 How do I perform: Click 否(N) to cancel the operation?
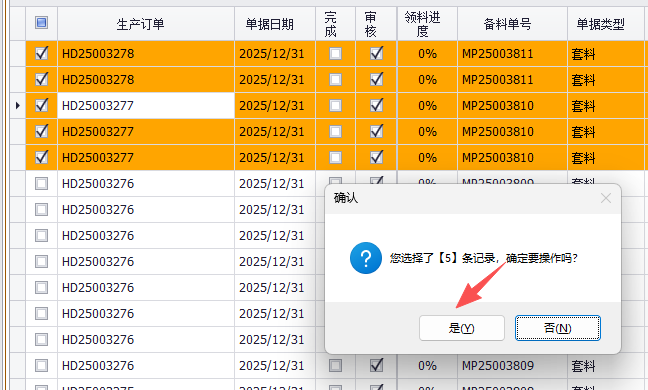557,328
